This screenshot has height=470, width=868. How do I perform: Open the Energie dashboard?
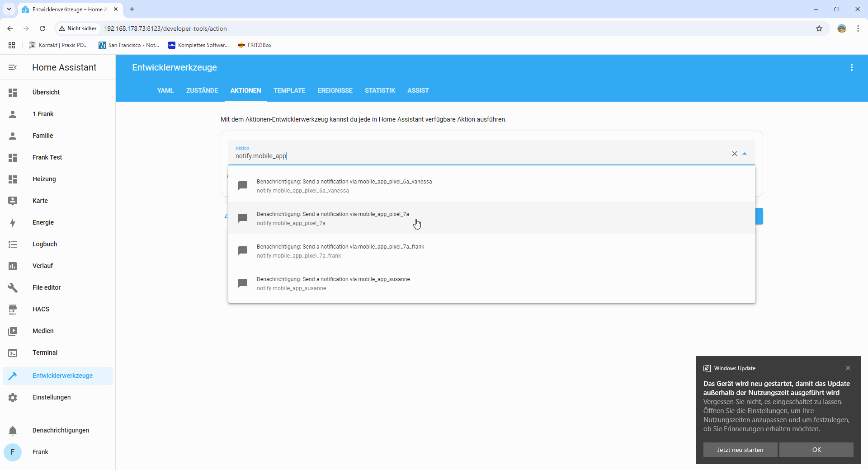click(x=58, y=222)
